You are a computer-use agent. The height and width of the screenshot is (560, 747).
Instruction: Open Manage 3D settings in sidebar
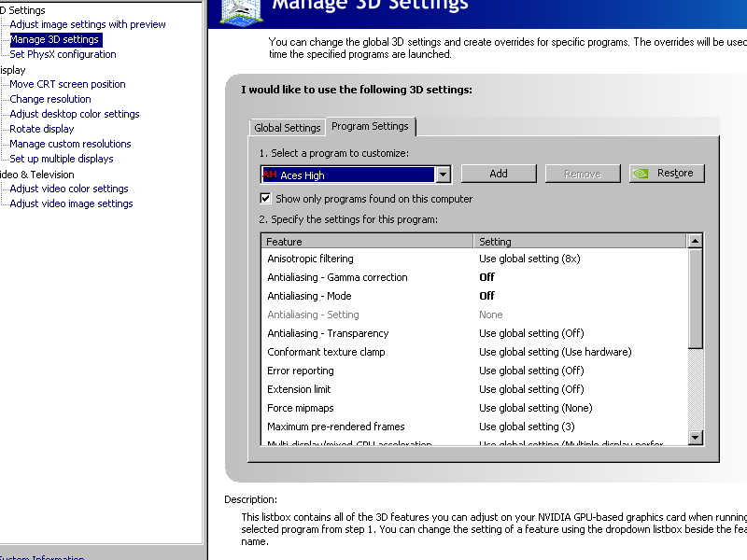tap(54, 39)
